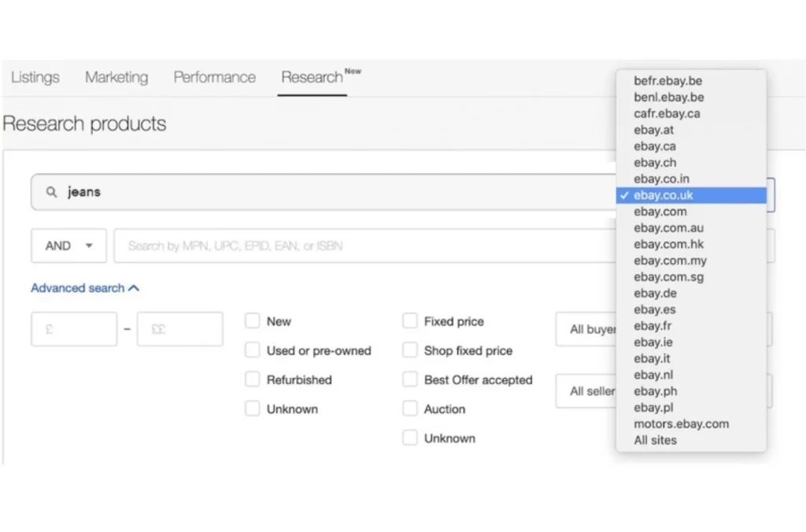Open the AND operator dropdown

(69, 246)
